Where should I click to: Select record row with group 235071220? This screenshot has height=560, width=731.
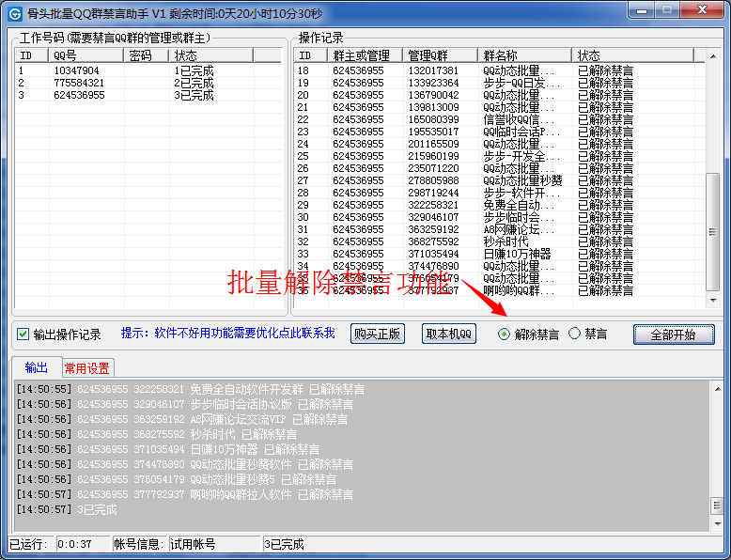pos(500,168)
